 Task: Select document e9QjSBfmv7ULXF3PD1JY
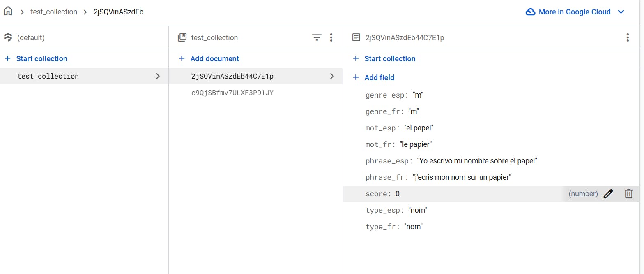point(232,93)
